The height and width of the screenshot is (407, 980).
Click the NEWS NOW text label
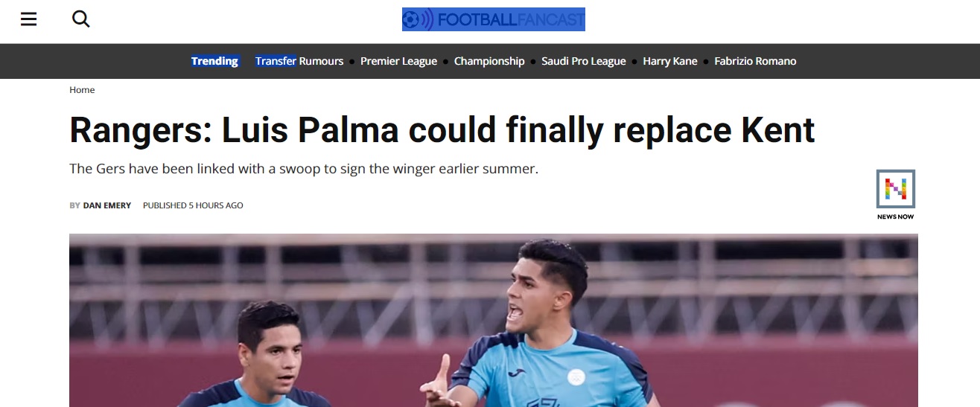[895, 217]
